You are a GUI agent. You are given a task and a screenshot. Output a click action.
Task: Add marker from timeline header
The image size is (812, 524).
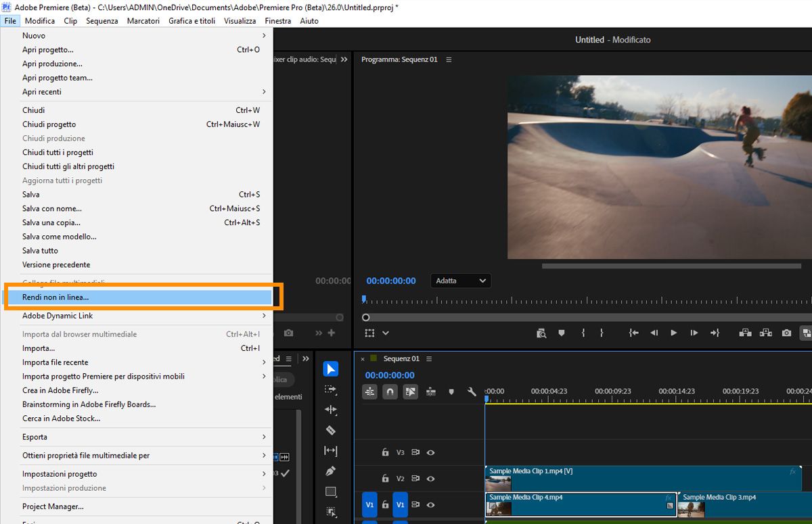(451, 391)
